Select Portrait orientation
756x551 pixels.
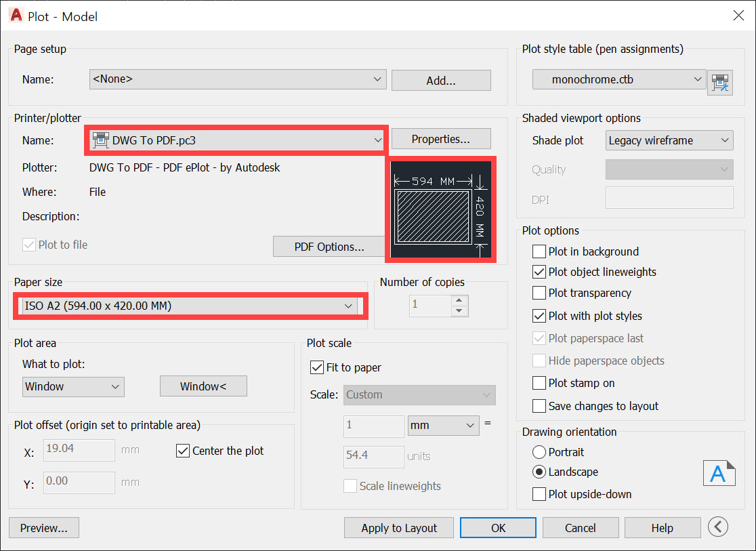point(539,452)
